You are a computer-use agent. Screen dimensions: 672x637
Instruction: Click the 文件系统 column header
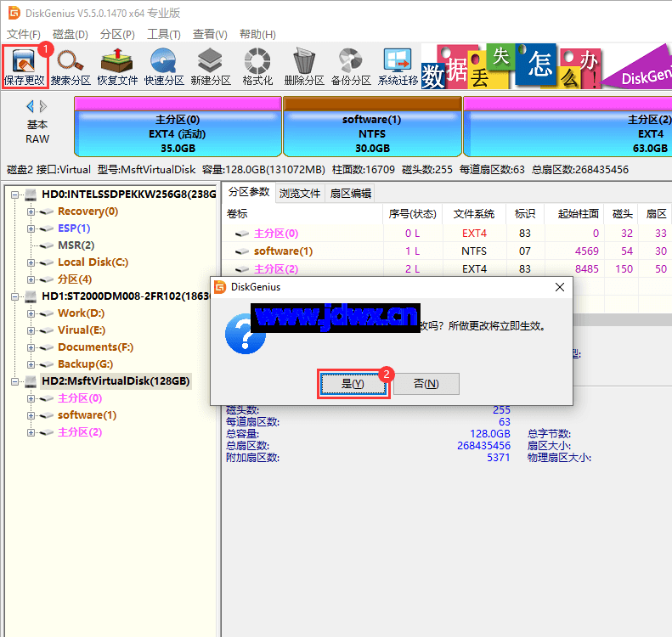pos(474,214)
